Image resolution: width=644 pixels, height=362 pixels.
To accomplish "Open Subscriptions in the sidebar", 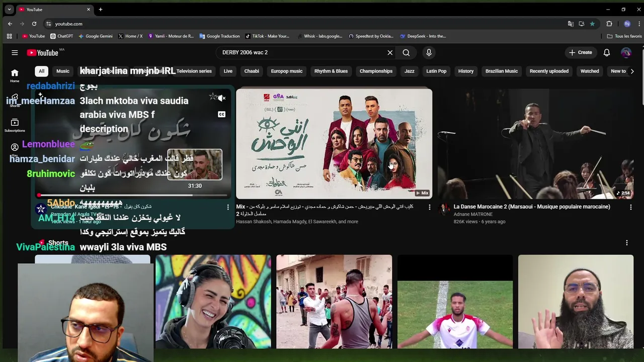I will (15, 125).
